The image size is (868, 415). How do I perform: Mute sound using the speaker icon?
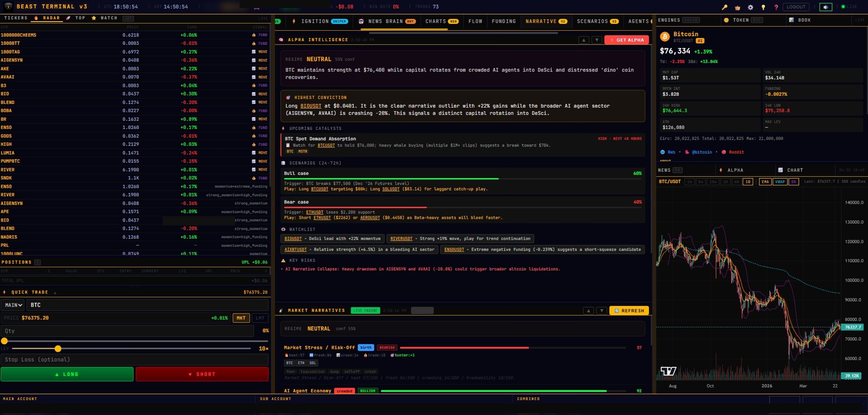(x=826, y=7)
